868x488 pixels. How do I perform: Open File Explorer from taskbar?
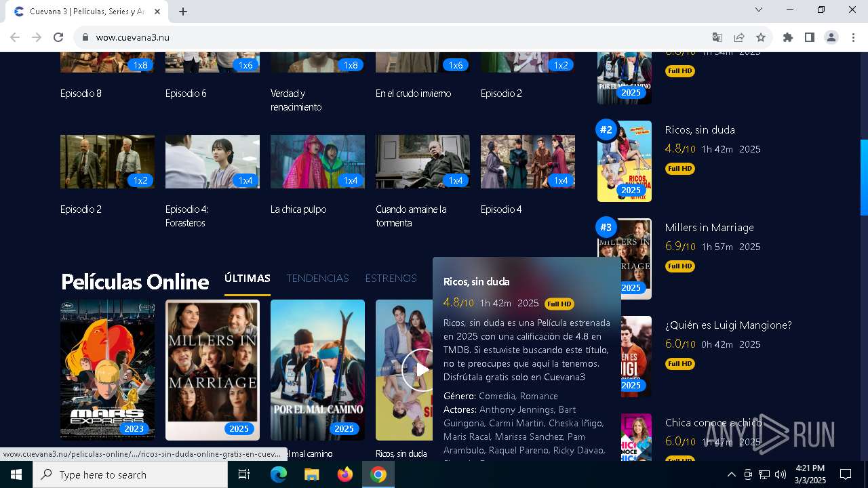pyautogui.click(x=312, y=474)
